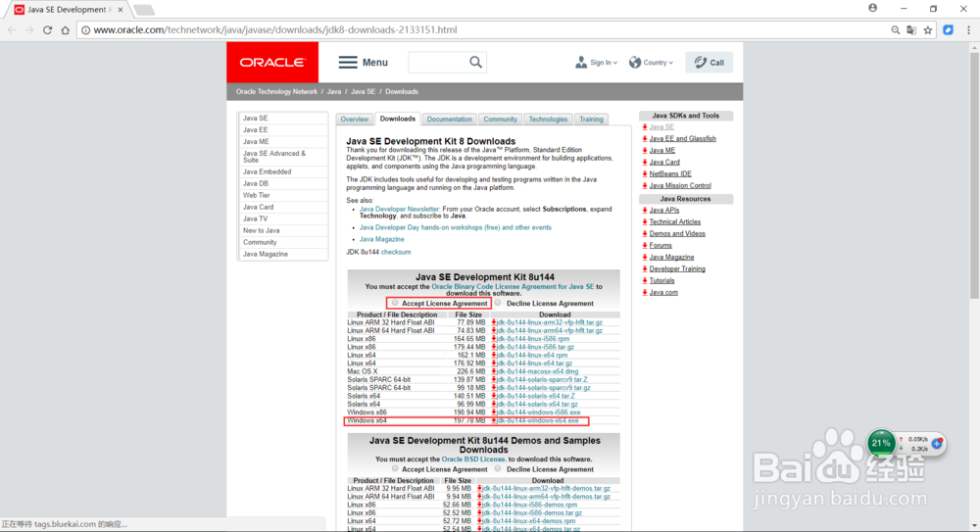The width and height of the screenshot is (980, 532).
Task: Click the translate page icon
Action: point(911,30)
